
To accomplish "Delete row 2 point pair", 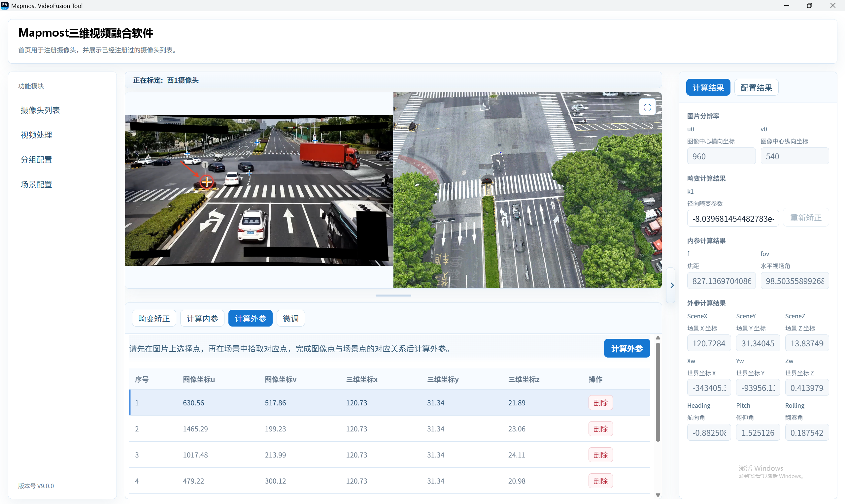I will tap(600, 428).
